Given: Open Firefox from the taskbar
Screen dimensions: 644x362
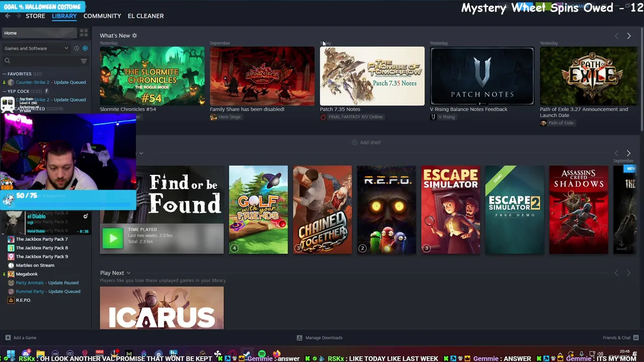Looking at the screenshot, I should 276,354.
